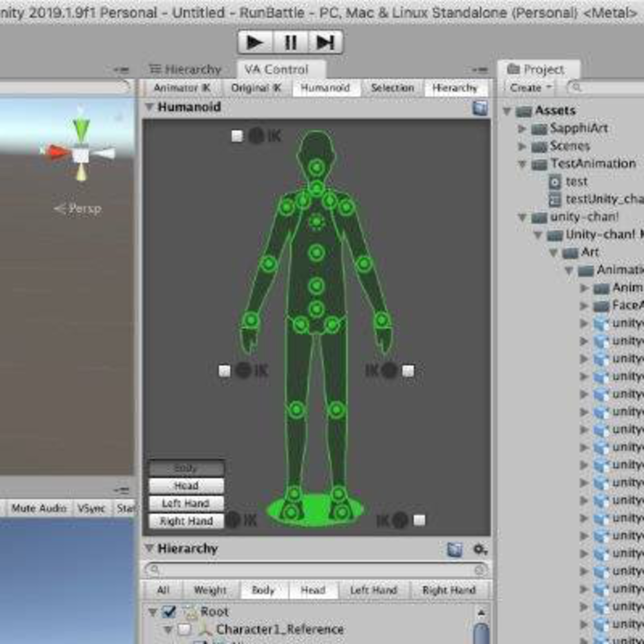Switch to the Animator IK tab
Viewport: 644px width, 644px height.
pyautogui.click(x=181, y=88)
